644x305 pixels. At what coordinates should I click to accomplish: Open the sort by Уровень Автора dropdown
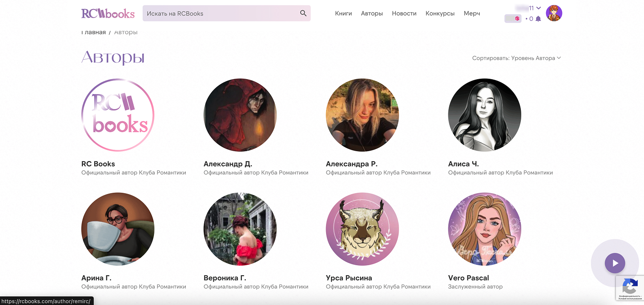point(516,58)
